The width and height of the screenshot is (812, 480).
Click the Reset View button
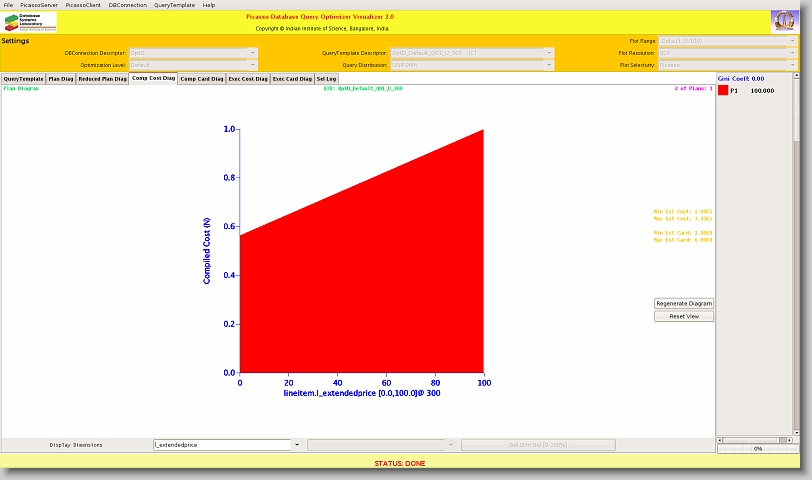point(684,316)
